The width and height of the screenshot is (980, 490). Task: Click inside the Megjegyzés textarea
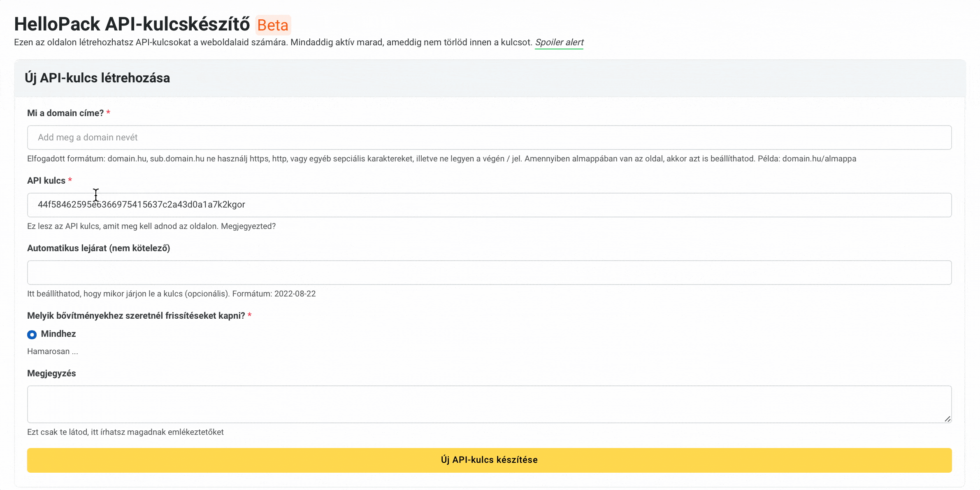click(489, 404)
